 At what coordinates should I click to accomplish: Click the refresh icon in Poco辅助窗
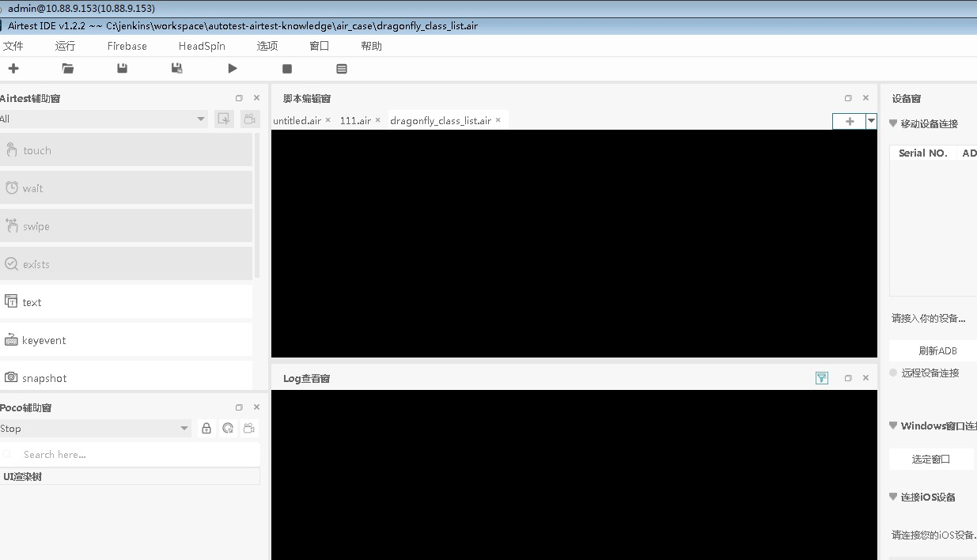[x=228, y=428]
